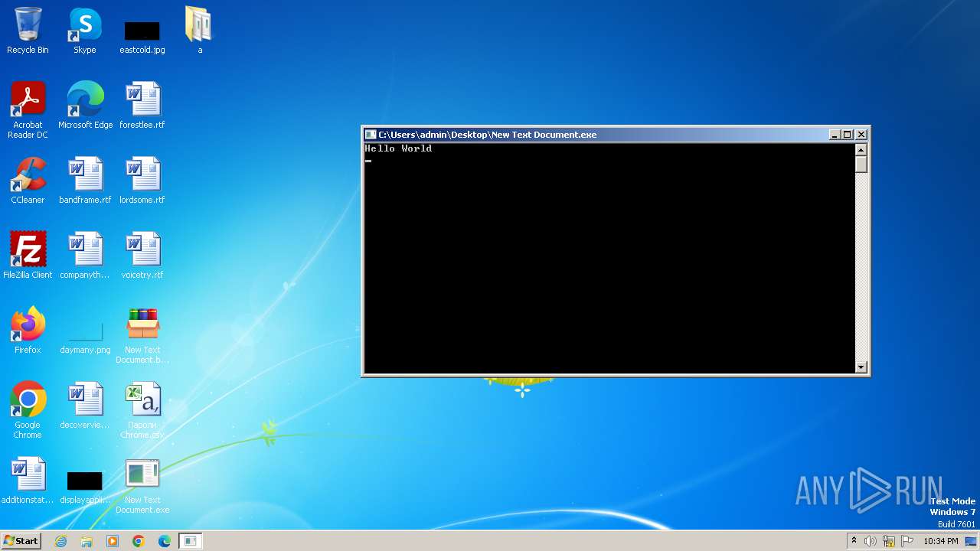Select the New Text Document.b... archive icon
This screenshot has height=551, width=980.
[142, 335]
